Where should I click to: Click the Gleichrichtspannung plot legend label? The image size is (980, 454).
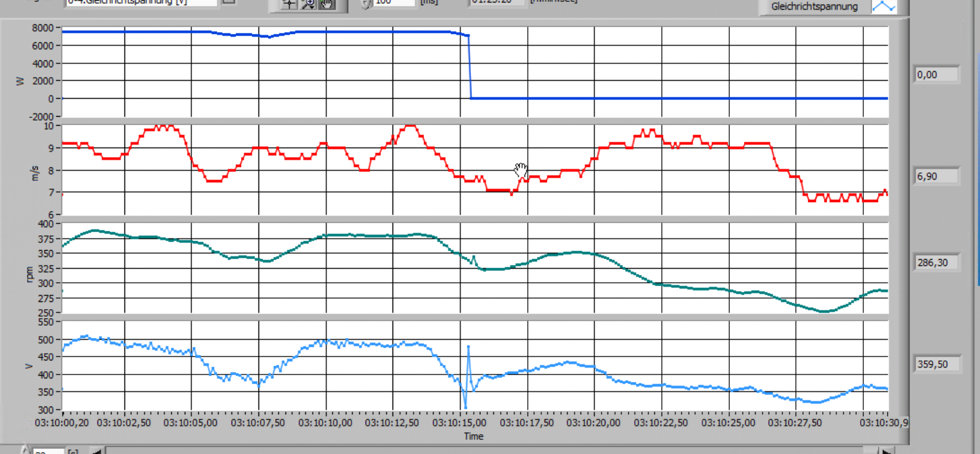[815, 6]
